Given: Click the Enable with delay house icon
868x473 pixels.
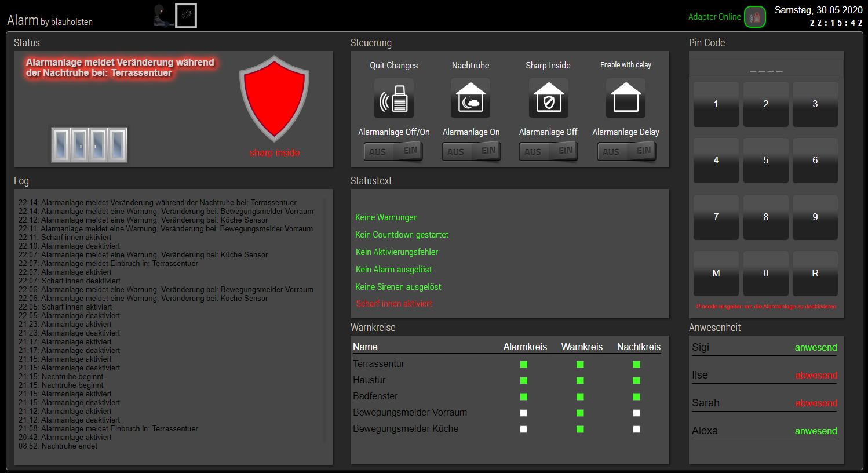Looking at the screenshot, I should click(626, 99).
